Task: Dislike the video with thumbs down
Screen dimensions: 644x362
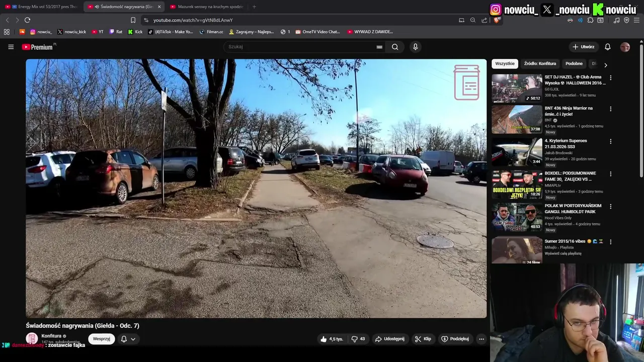Action: pyautogui.click(x=358, y=339)
